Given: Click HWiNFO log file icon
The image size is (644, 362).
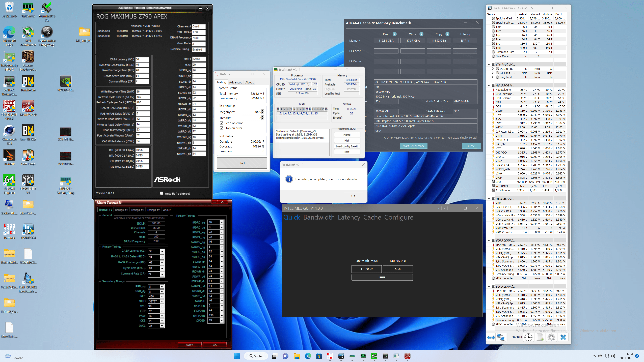Looking at the screenshot, I should [x=540, y=337].
